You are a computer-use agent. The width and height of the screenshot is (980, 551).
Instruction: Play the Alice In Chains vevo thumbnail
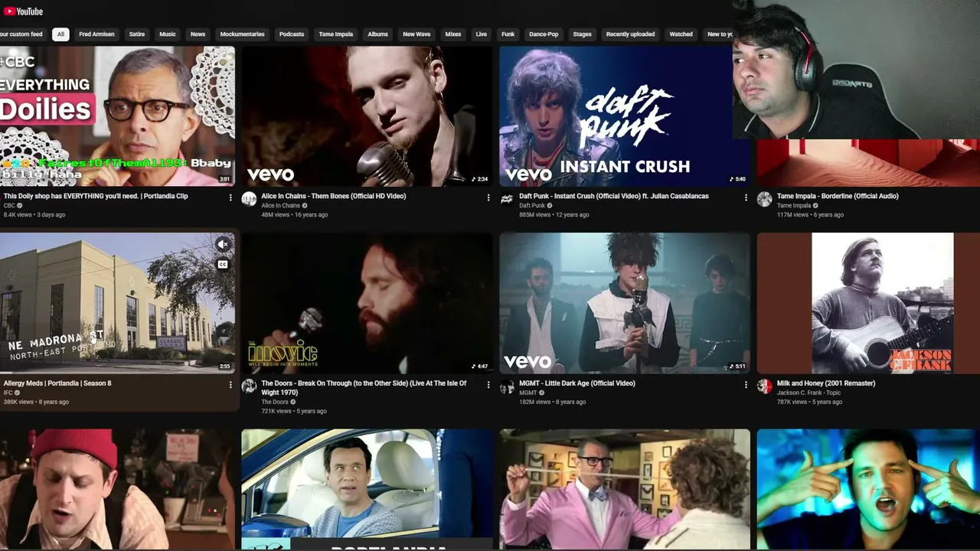coord(367,116)
